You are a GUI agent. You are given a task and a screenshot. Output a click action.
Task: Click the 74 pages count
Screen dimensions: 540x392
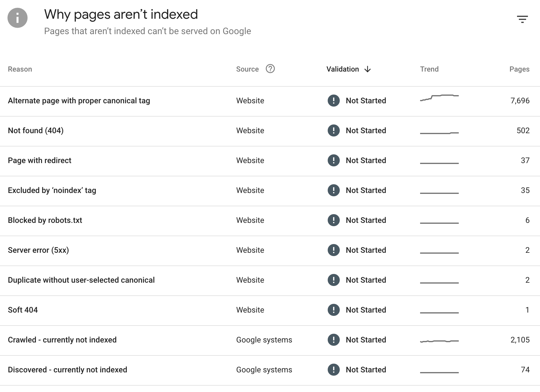coord(525,370)
